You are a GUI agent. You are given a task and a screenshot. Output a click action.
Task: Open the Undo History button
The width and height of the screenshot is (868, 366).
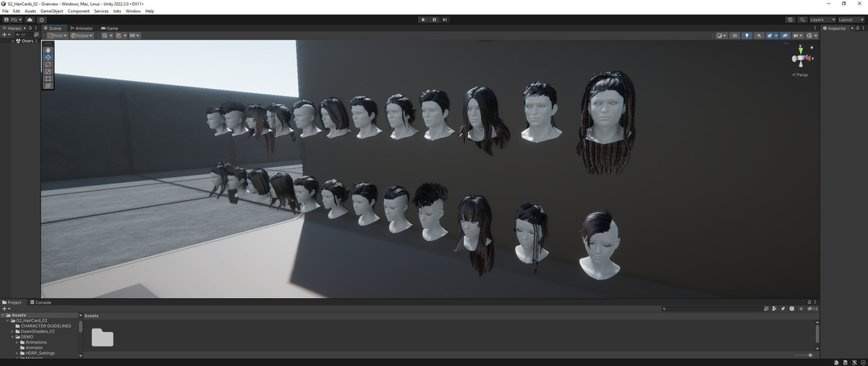point(790,20)
